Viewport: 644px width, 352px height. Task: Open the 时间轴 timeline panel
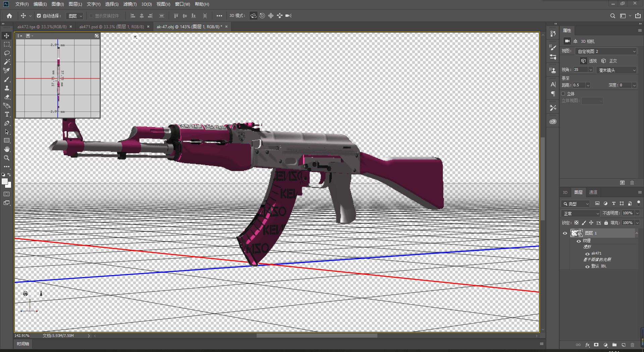pos(23,344)
